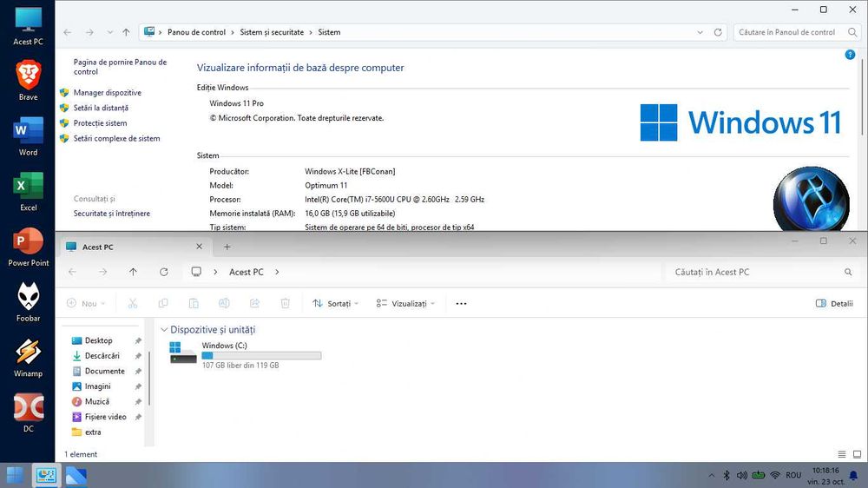Expand the chevron after Acest PC breadcrumb
The image size is (868, 488).
coord(277,272)
